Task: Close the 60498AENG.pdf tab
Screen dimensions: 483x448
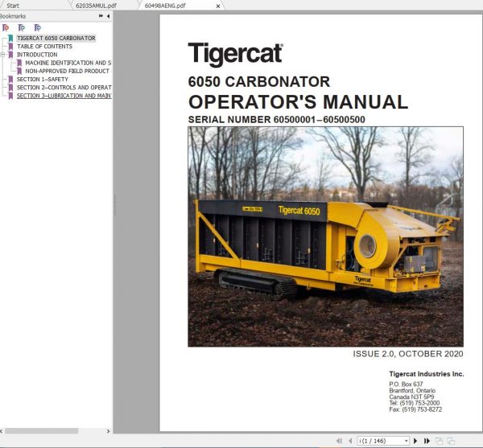Action: [218, 6]
